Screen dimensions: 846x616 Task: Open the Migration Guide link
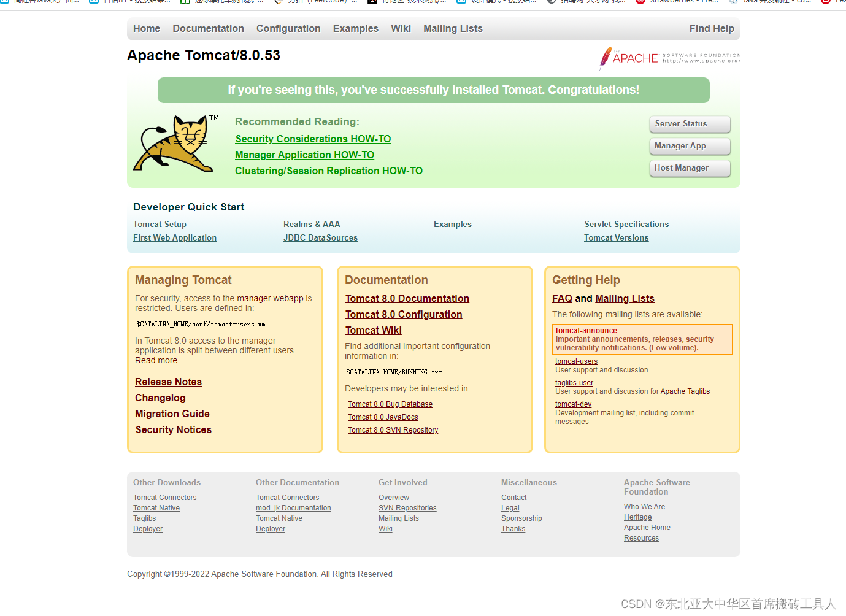pyautogui.click(x=172, y=414)
